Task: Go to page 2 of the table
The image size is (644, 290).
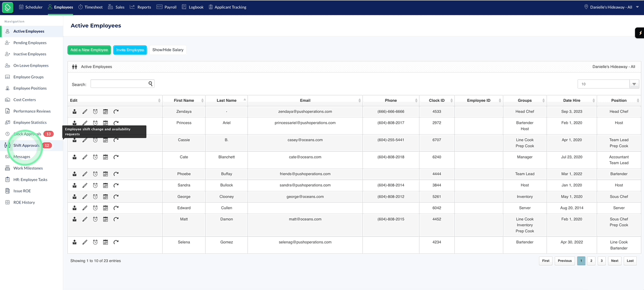Action: click(591, 261)
